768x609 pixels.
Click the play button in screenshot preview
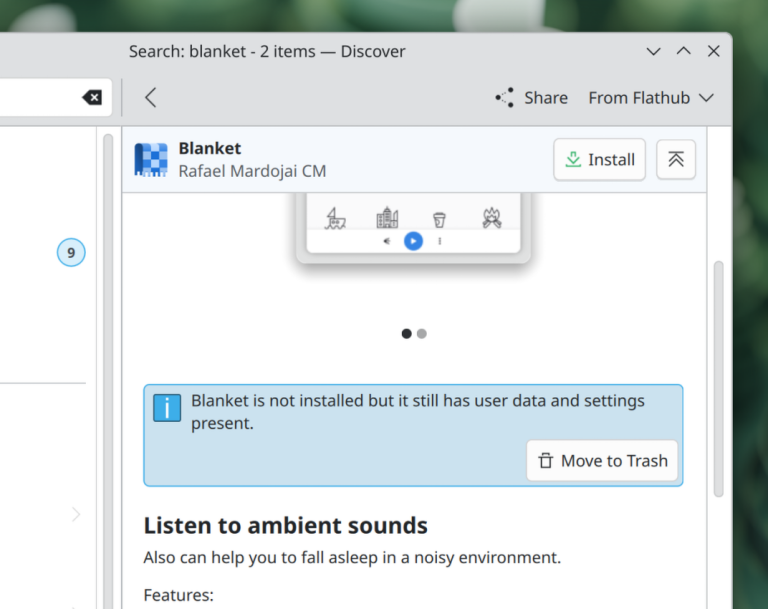(413, 241)
